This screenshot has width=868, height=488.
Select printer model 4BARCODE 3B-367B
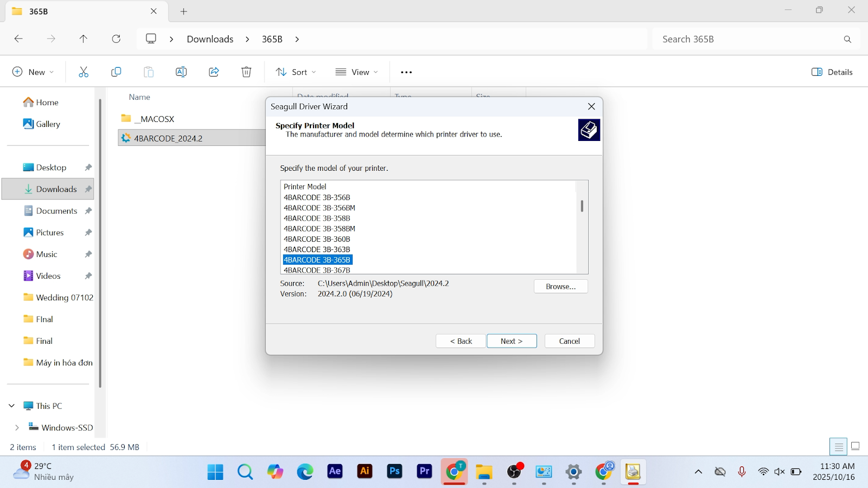(x=317, y=270)
